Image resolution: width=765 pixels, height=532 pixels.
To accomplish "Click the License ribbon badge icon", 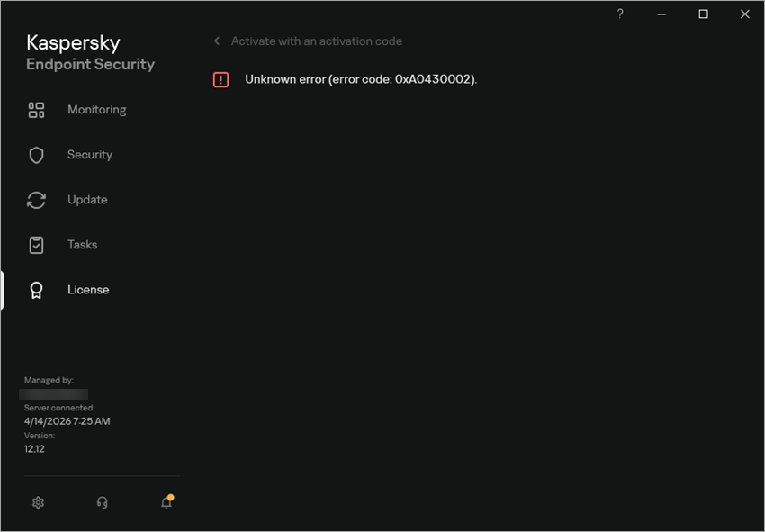I will pos(36,291).
